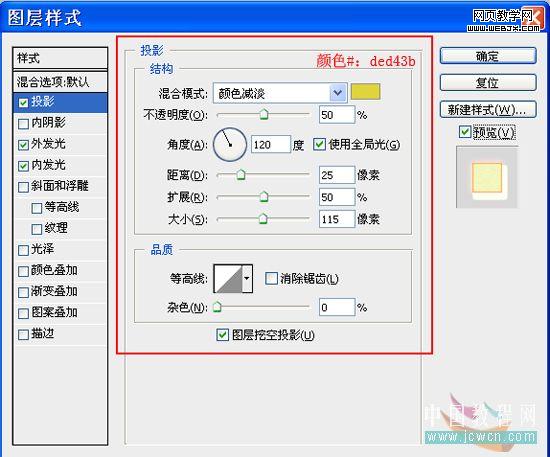Screen dimensions: 550x457
Task: Click the style preview thumbnail
Action: click(487, 177)
